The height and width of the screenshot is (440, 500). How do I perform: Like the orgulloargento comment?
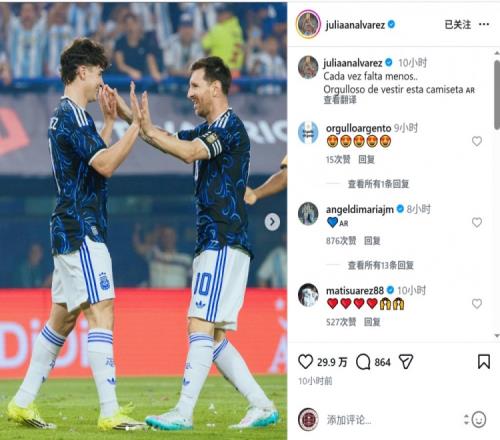point(477,141)
